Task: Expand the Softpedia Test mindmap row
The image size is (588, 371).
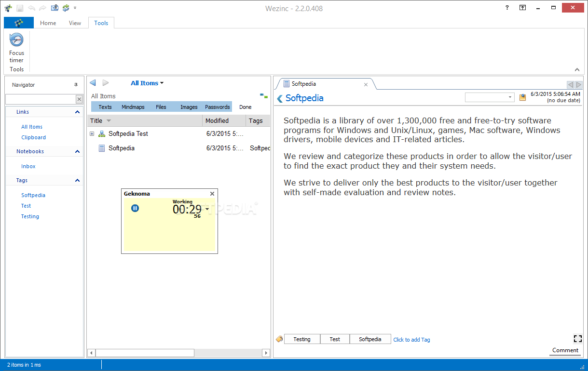Action: (x=92, y=133)
